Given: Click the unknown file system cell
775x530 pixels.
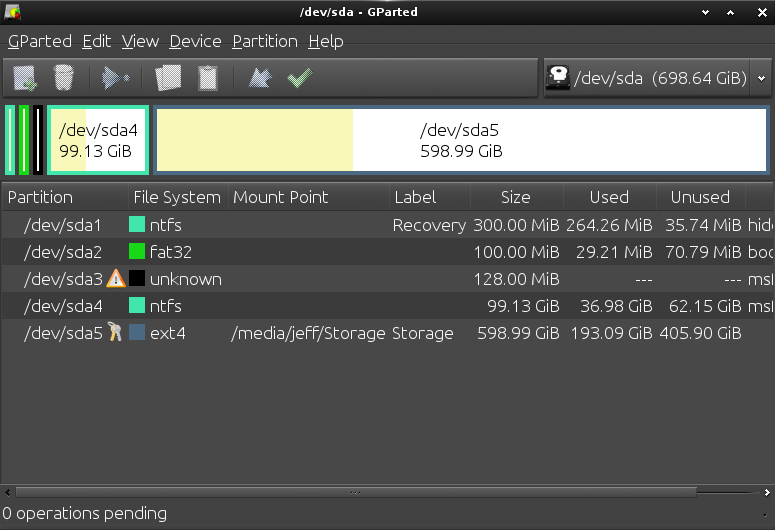Looking at the screenshot, I should [186, 279].
